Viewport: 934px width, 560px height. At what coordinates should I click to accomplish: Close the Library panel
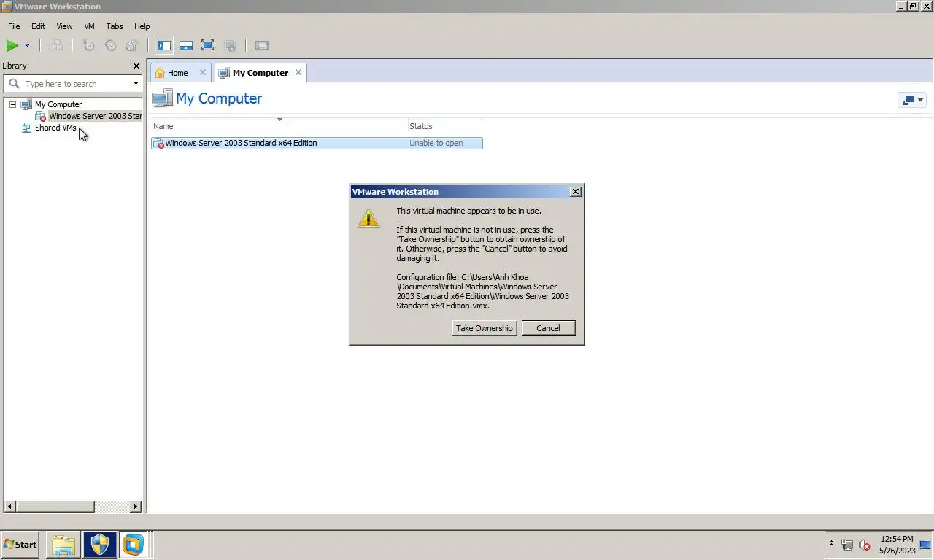136,66
